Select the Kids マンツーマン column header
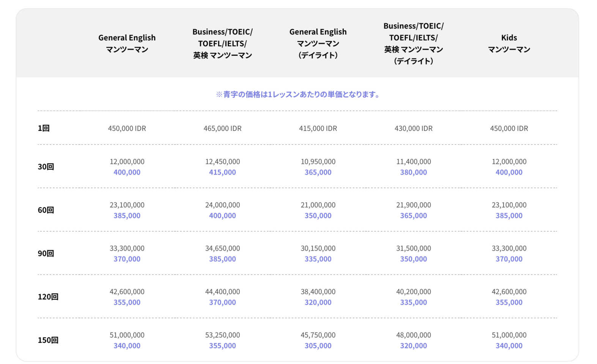 click(x=509, y=43)
